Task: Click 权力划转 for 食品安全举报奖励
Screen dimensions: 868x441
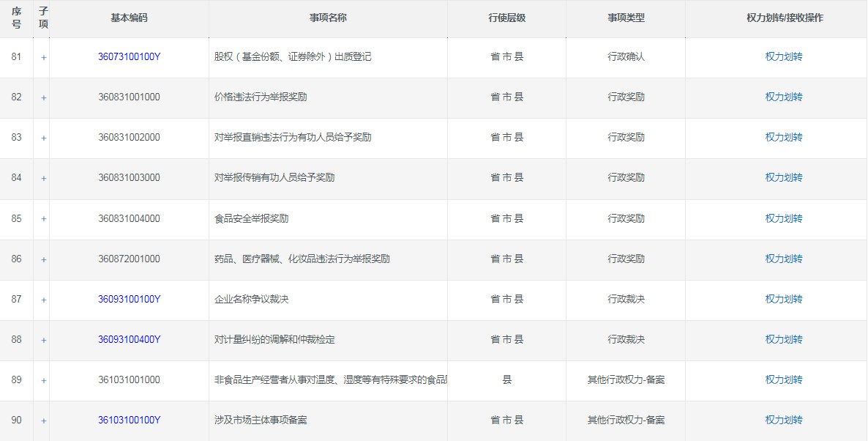Action: (783, 218)
